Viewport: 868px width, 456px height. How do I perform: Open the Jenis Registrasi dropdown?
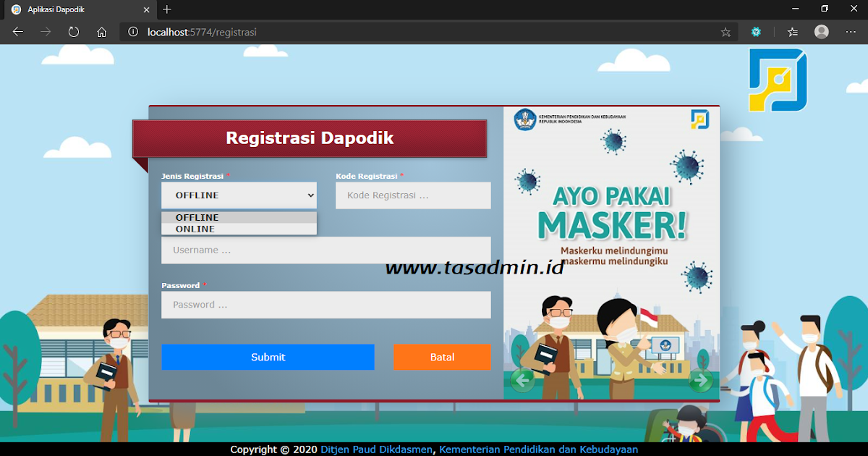[x=239, y=195]
